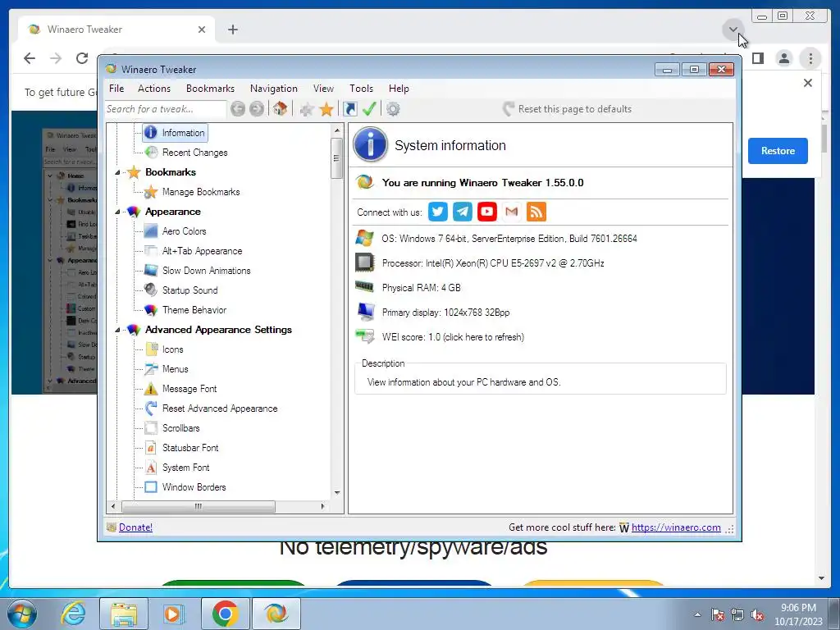
Task: Select Scrollbars tree item
Action: 180,428
